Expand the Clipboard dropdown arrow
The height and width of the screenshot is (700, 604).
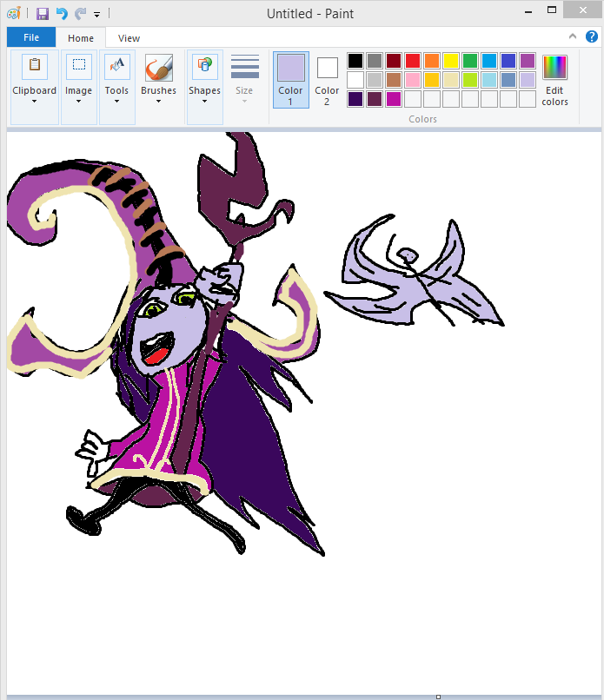[x=35, y=102]
